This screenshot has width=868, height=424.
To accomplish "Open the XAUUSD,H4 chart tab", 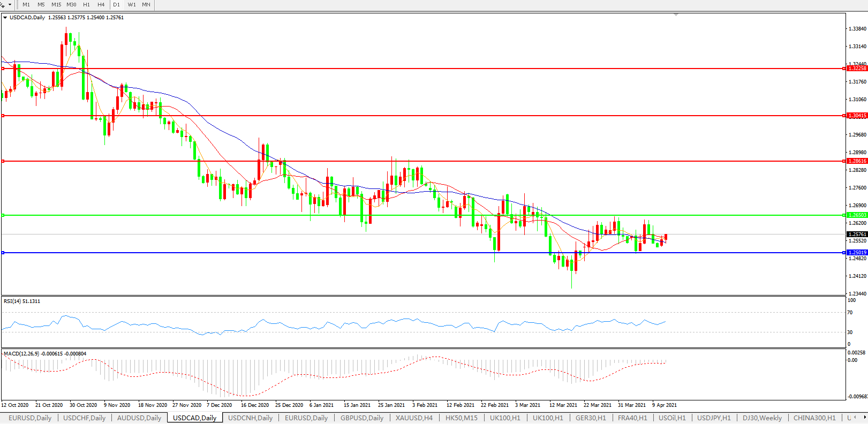I will [x=414, y=418].
